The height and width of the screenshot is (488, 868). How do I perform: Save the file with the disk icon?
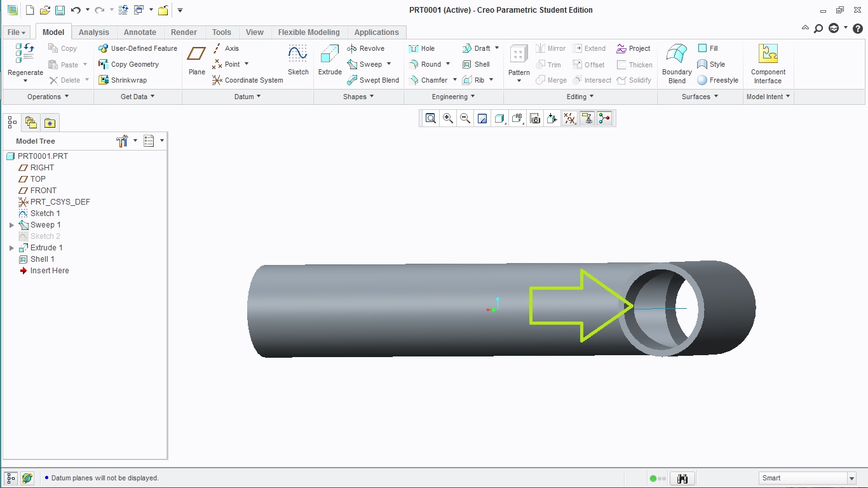coord(60,10)
